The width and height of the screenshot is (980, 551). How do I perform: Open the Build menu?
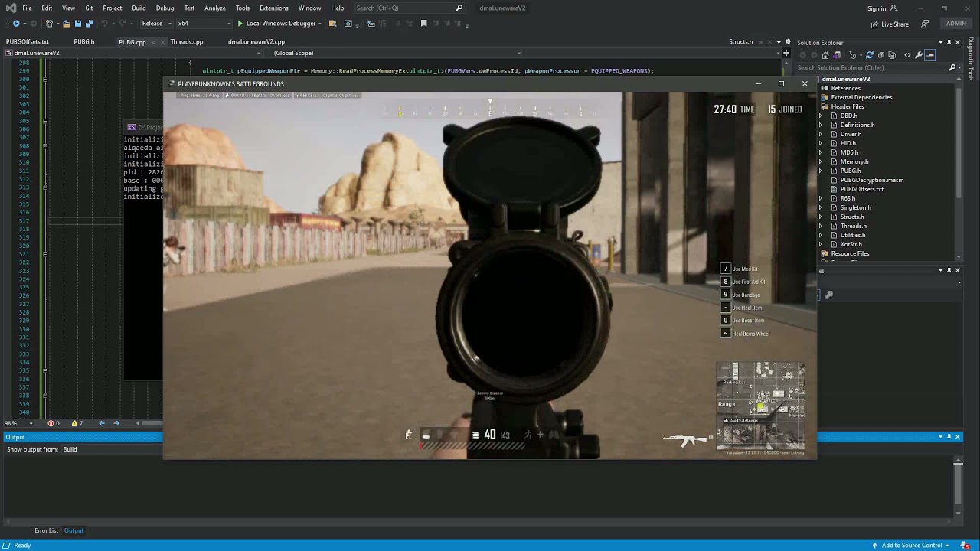(x=139, y=8)
